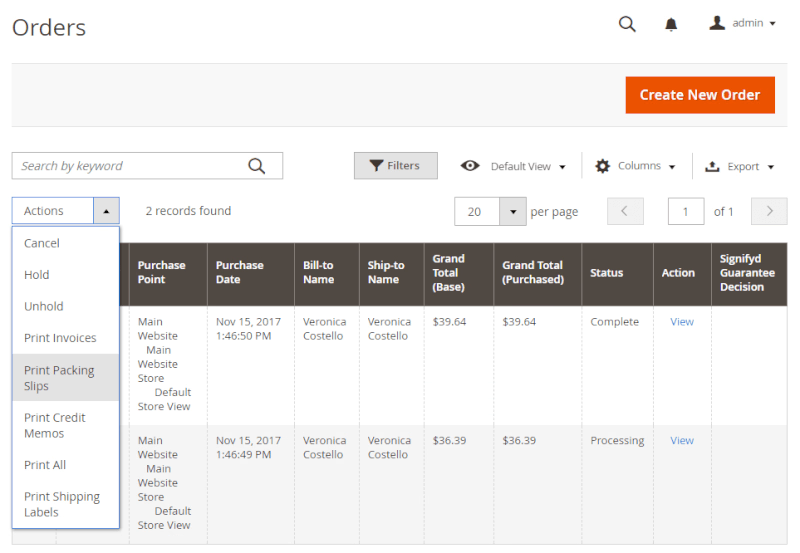Click the magnifier icon in keyword search box
The height and width of the screenshot is (553, 800).
point(257,166)
